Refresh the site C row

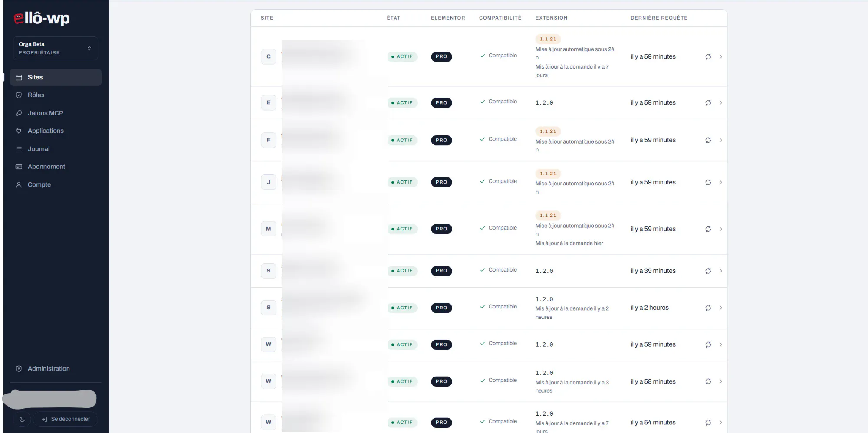(708, 57)
